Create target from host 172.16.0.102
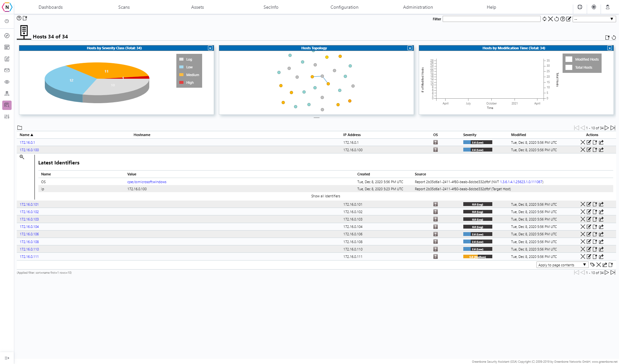Viewport: 619px width, 364px height. coord(595,212)
